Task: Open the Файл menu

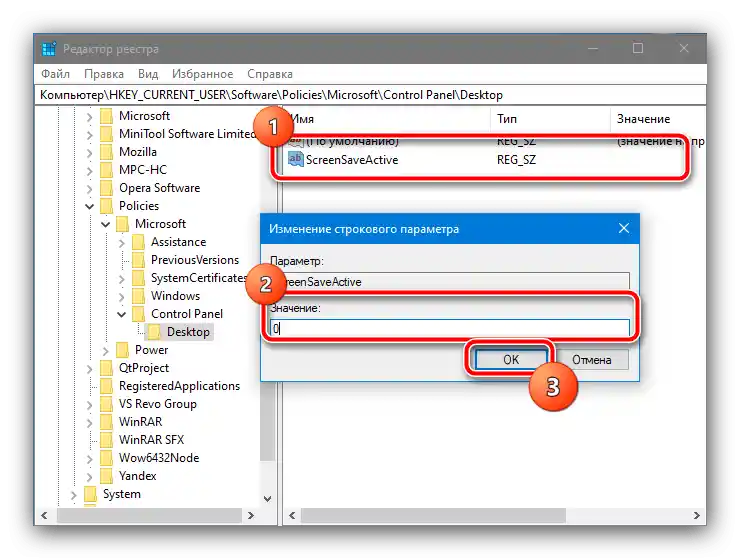Action: [55, 74]
